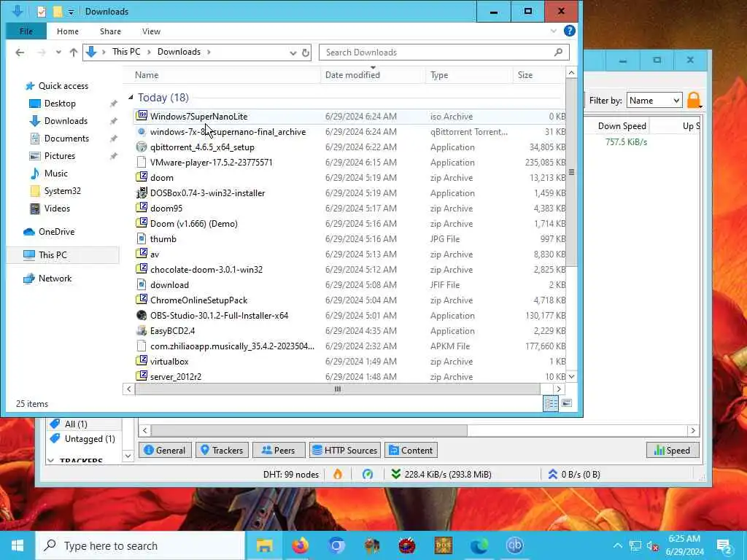Switch to qBittorrent HTTP Sources tab

[345, 450]
